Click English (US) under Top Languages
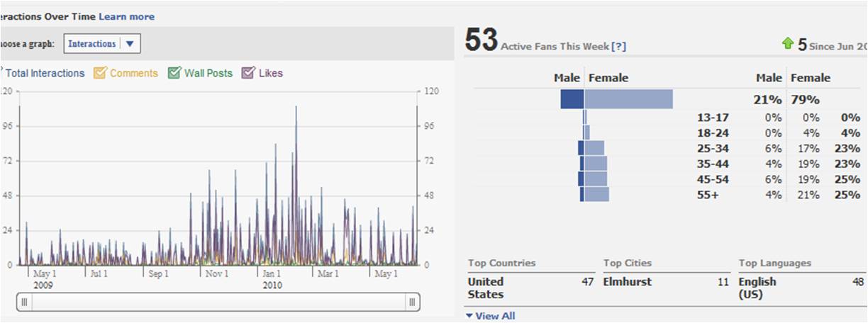 tap(757, 288)
